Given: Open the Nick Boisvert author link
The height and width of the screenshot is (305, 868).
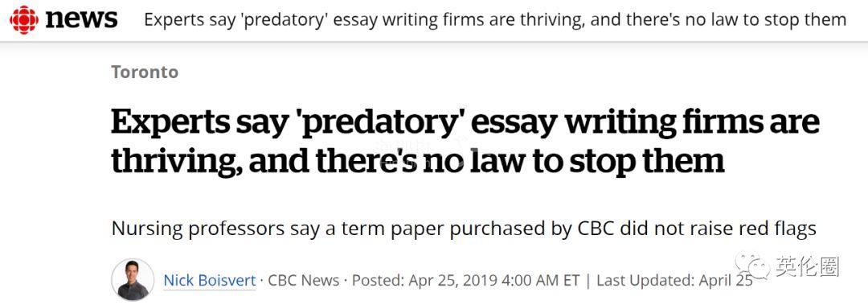Looking at the screenshot, I should click(x=209, y=280).
